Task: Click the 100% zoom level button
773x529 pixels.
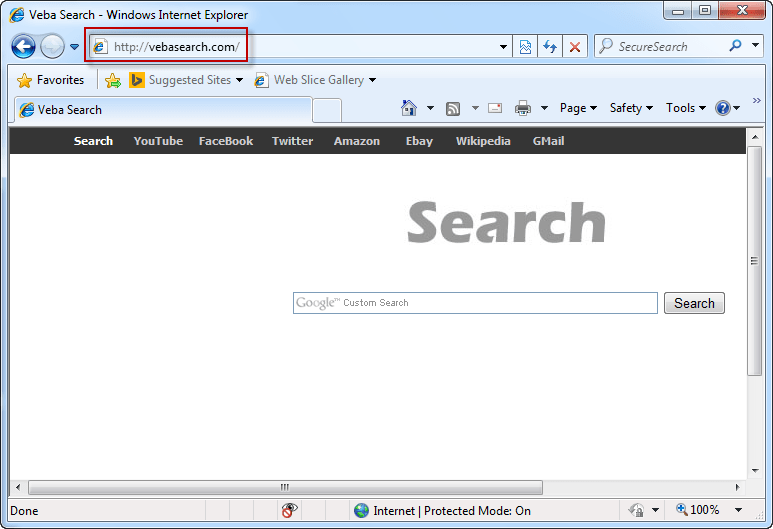Action: coord(698,510)
